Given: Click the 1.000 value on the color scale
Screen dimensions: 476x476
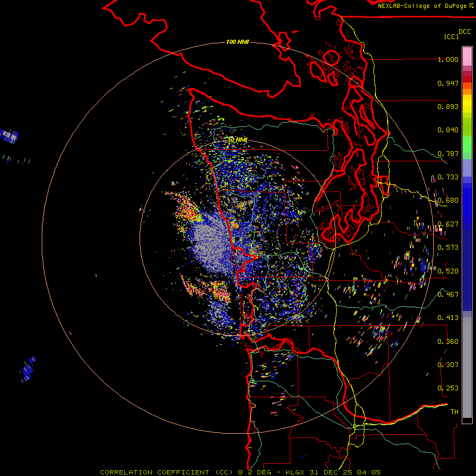Looking at the screenshot, I should [448, 59].
